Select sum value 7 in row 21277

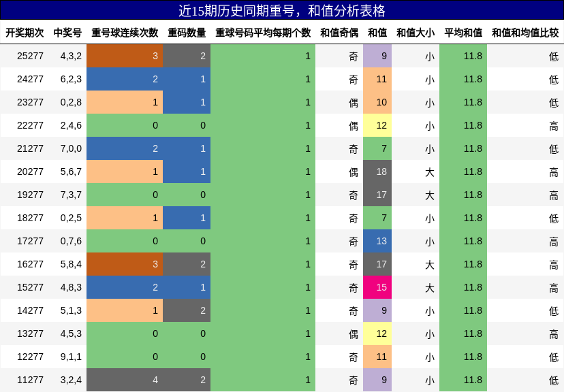tap(377, 148)
